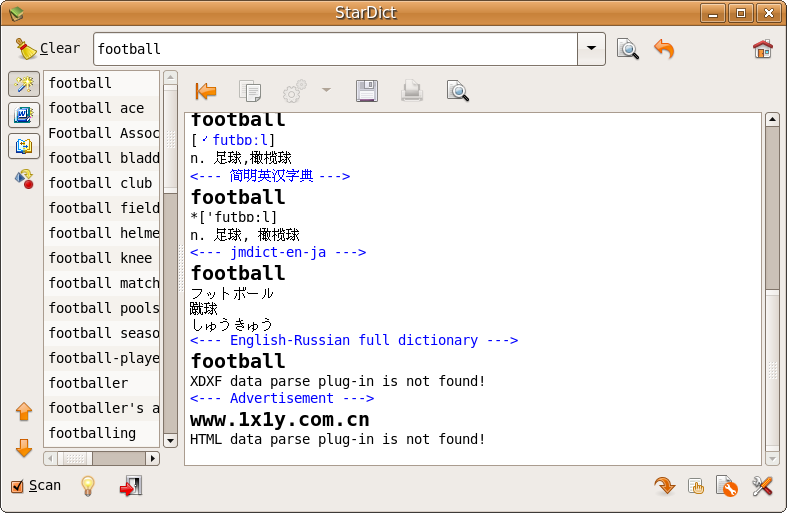
Task: Click definition pane scroll up arrow
Action: (x=772, y=119)
